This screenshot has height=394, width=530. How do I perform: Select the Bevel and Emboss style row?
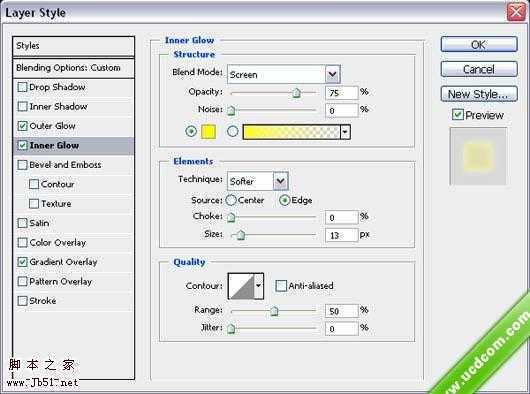(x=73, y=165)
